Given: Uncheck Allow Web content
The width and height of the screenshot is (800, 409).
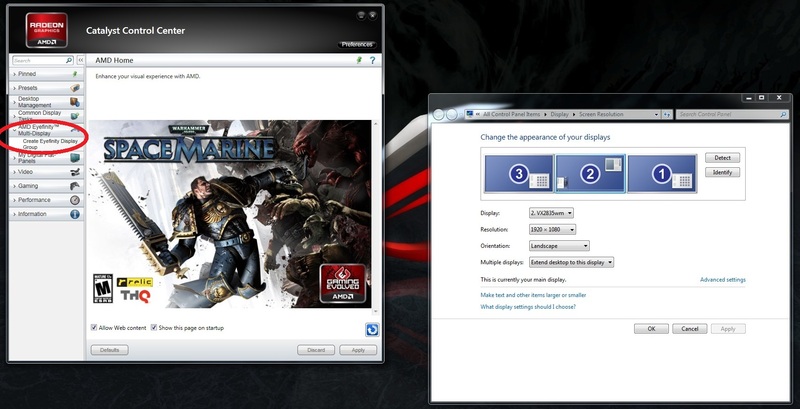Looking at the screenshot, I should [94, 327].
